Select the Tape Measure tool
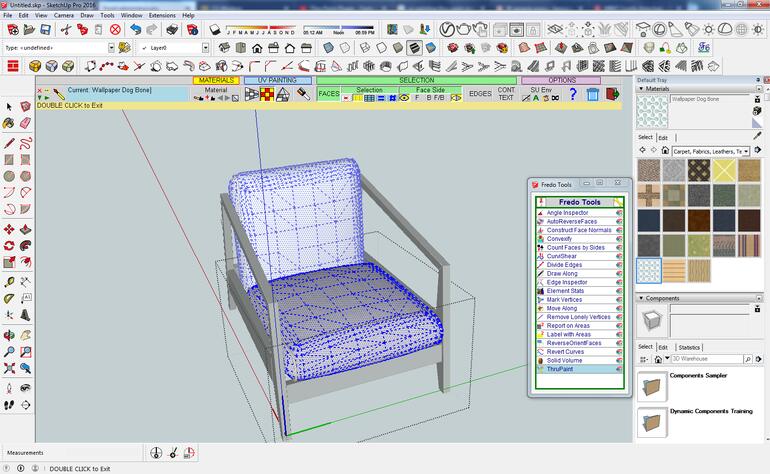 point(9,282)
